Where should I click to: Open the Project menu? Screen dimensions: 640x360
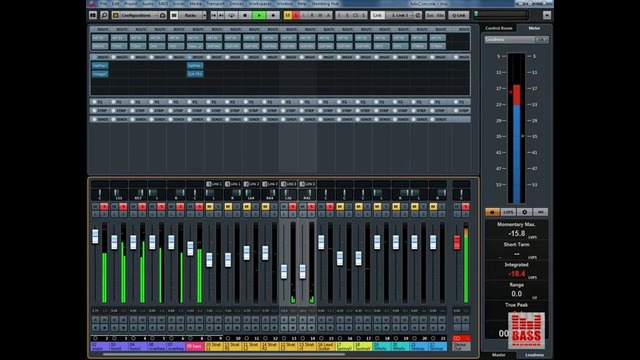click(x=131, y=3)
